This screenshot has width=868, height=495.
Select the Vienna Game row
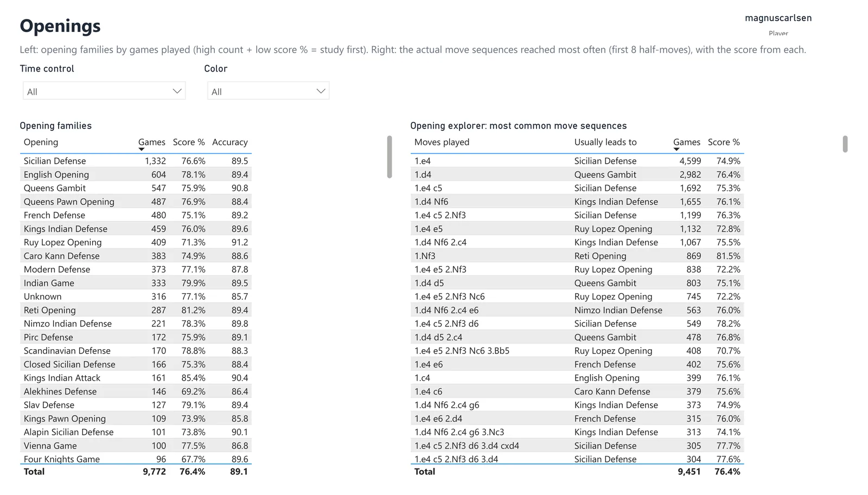(136, 446)
